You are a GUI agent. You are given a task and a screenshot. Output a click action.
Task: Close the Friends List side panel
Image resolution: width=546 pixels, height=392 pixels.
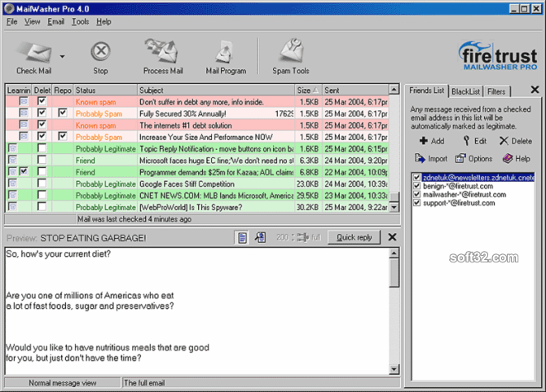click(x=535, y=90)
